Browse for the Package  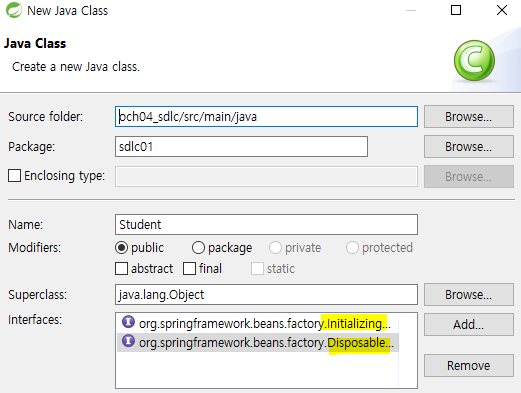pos(469,146)
